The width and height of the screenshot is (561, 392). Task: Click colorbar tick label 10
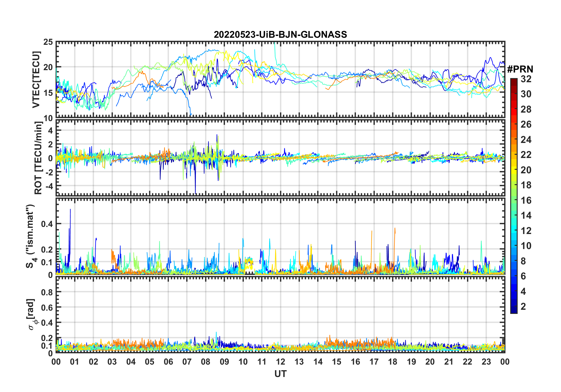click(526, 246)
